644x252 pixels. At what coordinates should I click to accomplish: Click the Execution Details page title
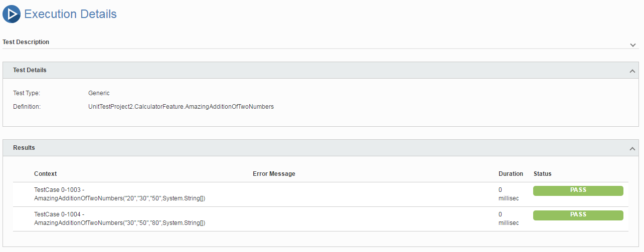tap(71, 14)
